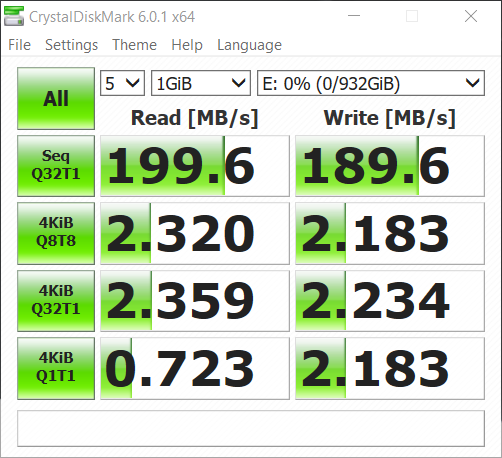Click the 4KiB Q1T1 read result 0.723

click(x=195, y=368)
